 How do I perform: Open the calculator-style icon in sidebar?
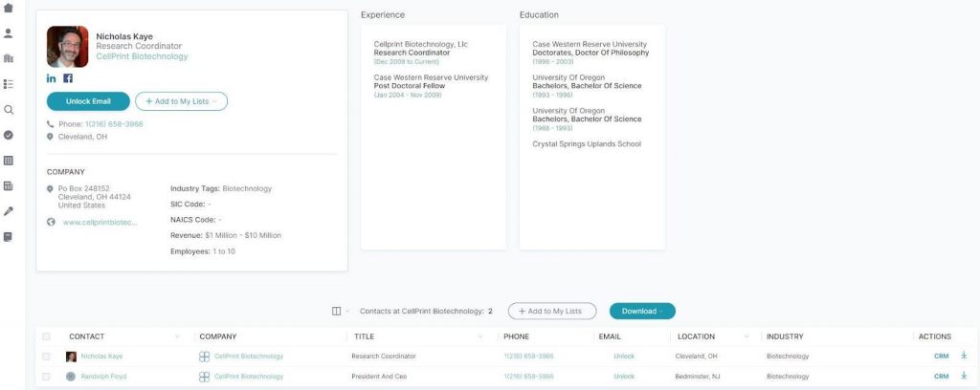pyautogui.click(x=8, y=186)
